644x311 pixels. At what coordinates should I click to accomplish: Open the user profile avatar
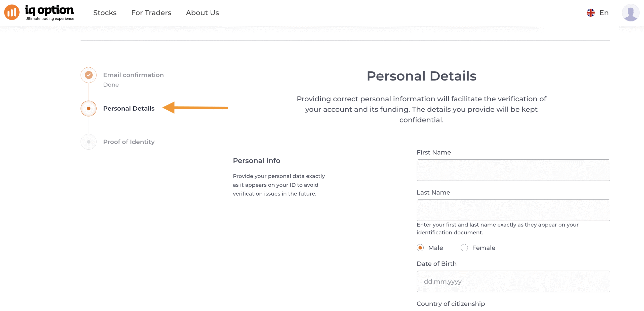(630, 13)
